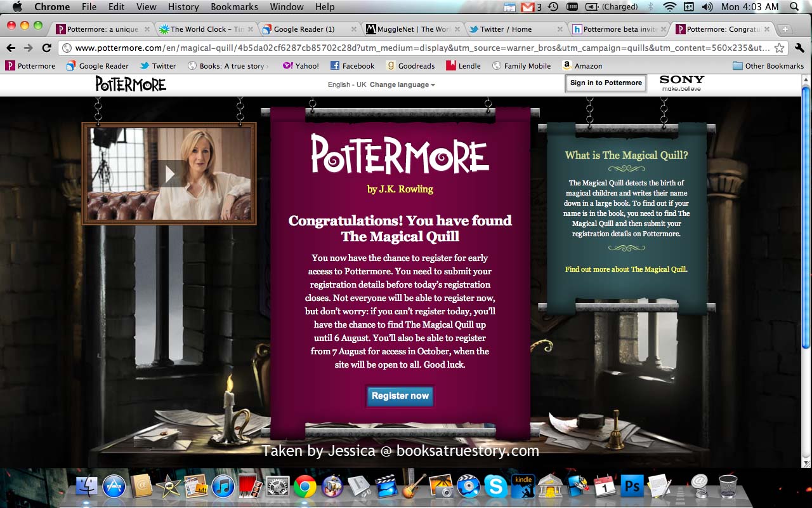Click the Wi-Fi status icon
The image size is (812, 508).
[x=669, y=7]
